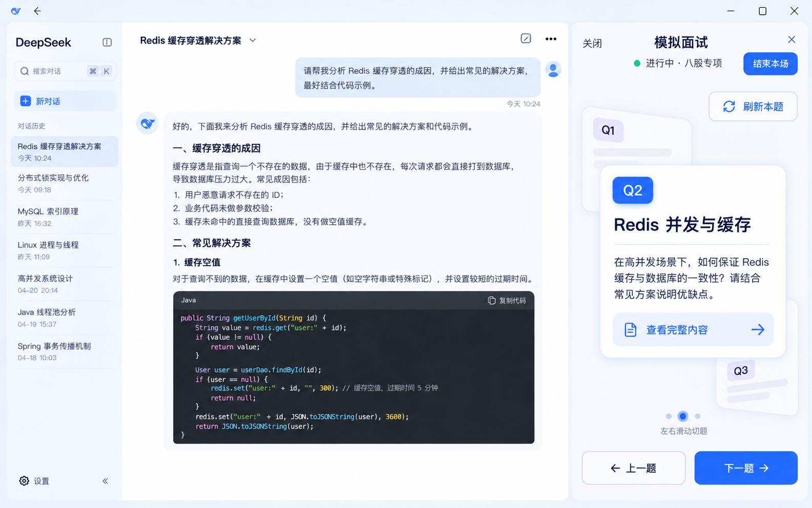
Task: Collapse the sidebar with double chevron
Action: click(x=105, y=481)
